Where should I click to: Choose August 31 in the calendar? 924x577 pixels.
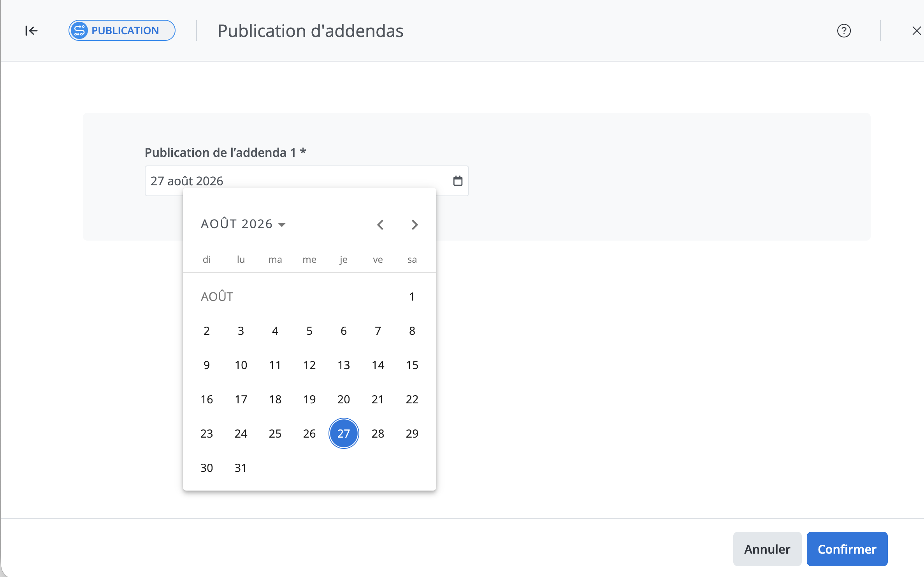point(241,468)
